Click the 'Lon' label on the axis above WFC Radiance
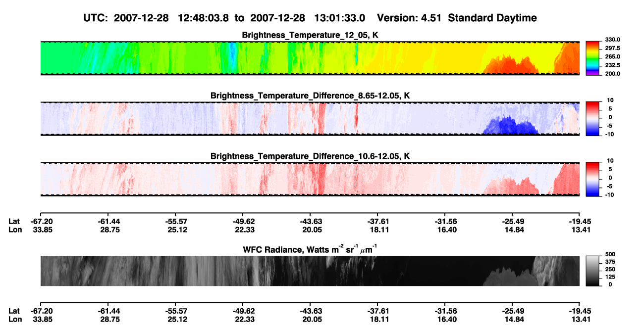 coord(15,230)
